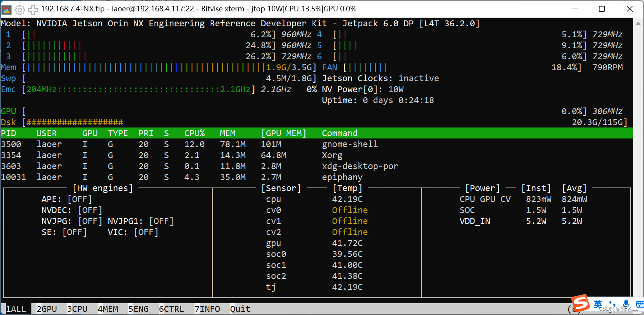
Task: Click the NVDEC: [OFF] engine status
Action: 72,210
